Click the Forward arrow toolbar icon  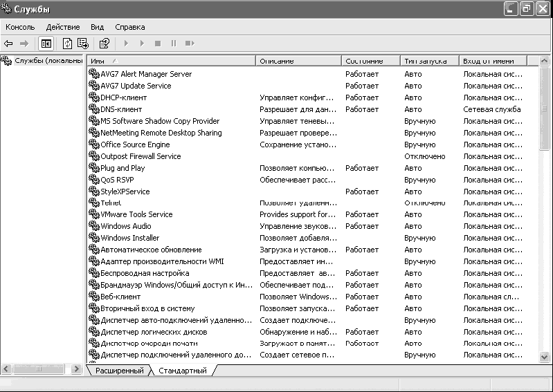click(24, 44)
